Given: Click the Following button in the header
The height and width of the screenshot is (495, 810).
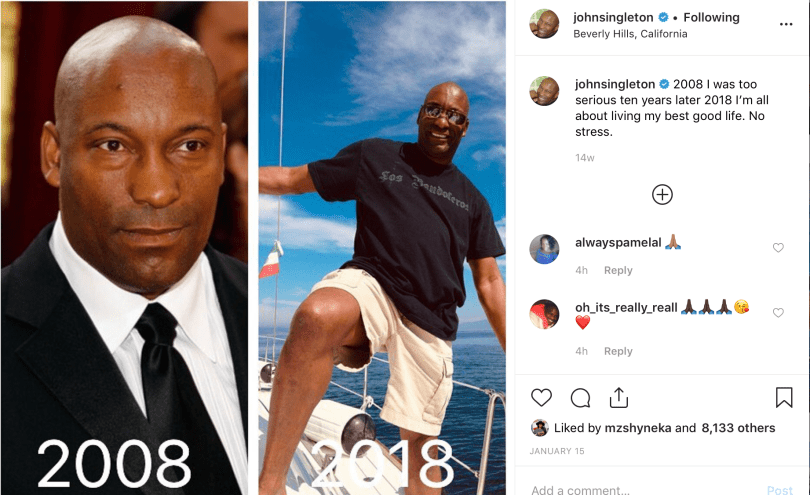Looking at the screenshot, I should [x=711, y=18].
